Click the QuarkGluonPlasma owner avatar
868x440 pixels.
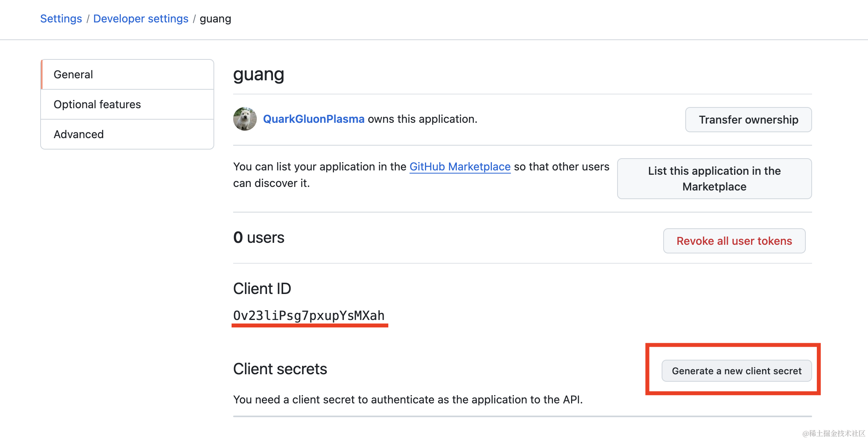tap(245, 119)
